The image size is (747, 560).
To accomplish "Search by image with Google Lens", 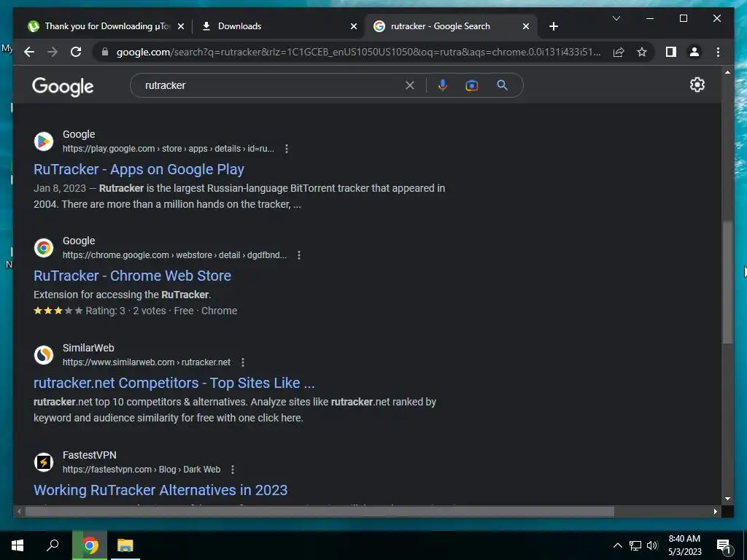I will coord(472,85).
